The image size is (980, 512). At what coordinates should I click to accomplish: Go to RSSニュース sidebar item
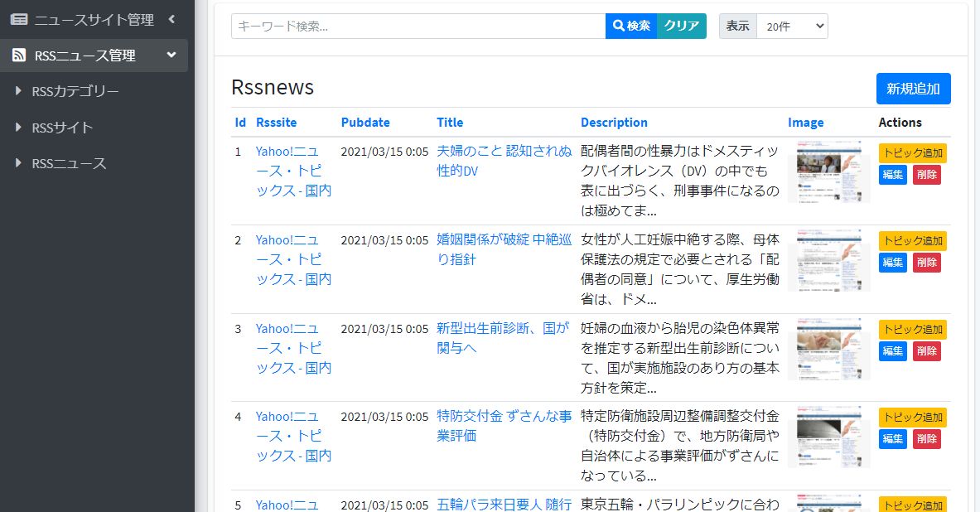point(69,163)
